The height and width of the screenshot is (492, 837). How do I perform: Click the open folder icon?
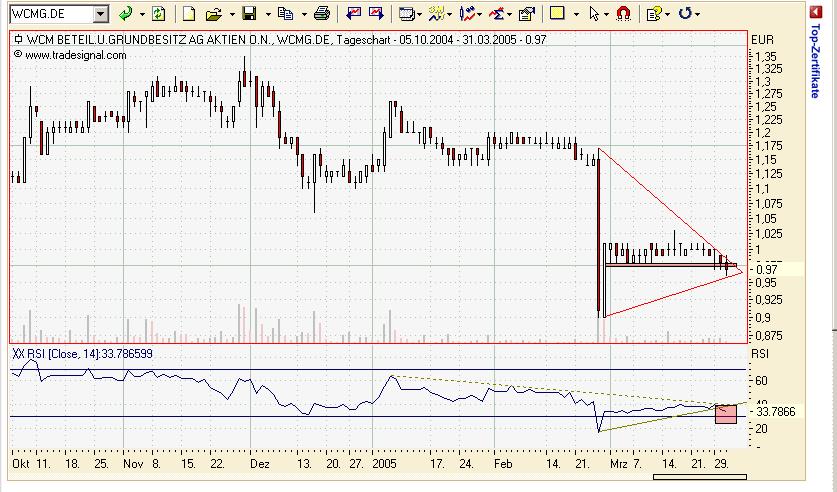[214, 13]
